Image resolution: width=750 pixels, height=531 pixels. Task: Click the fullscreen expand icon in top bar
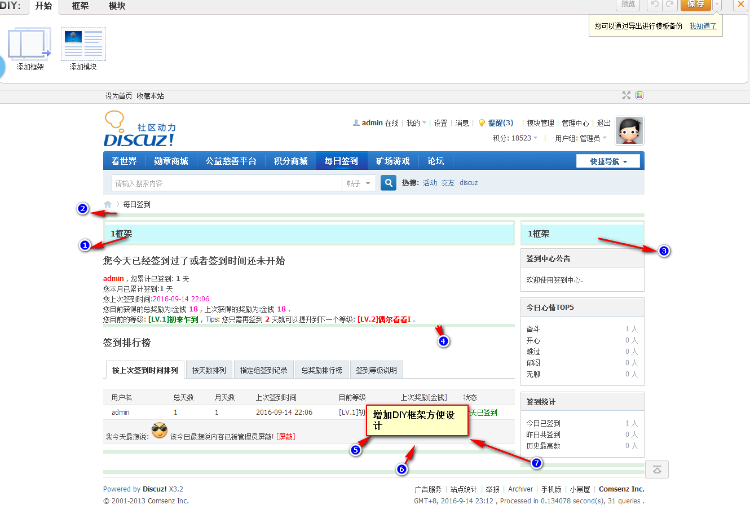pyautogui.click(x=626, y=95)
